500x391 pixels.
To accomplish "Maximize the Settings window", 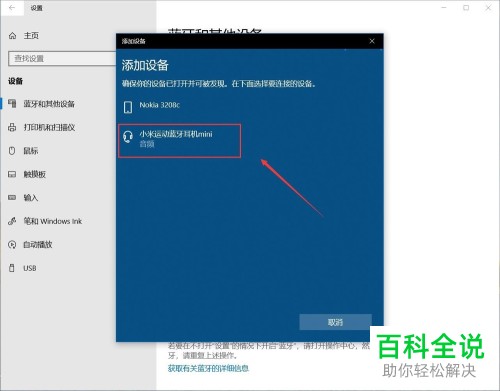I will point(466,8).
